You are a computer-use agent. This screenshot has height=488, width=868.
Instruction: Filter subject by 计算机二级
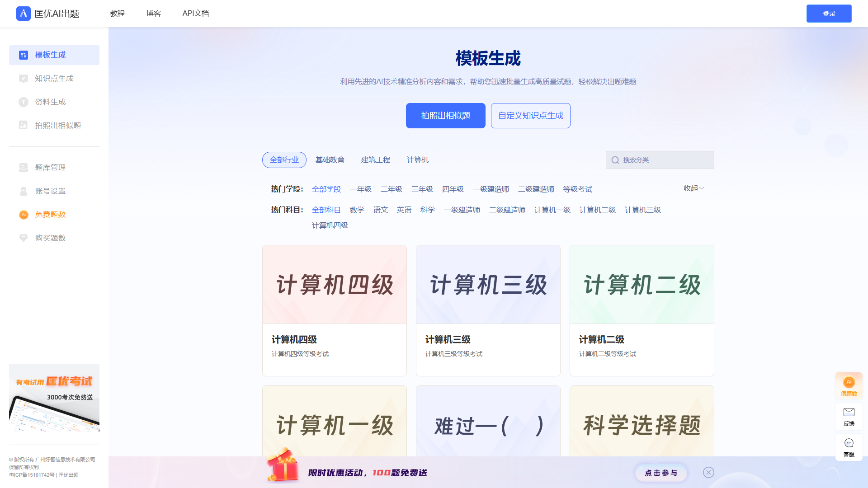click(x=598, y=210)
